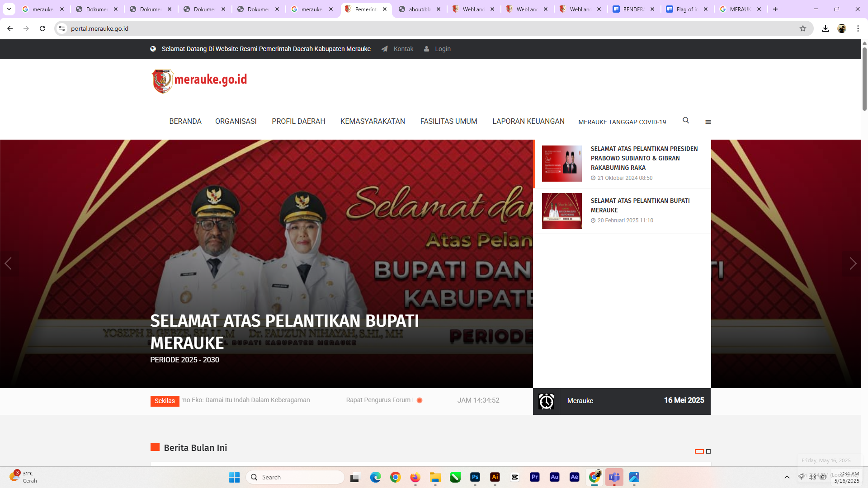Image resolution: width=868 pixels, height=488 pixels.
Task: Open the ORGANISASI menu
Action: (236, 122)
